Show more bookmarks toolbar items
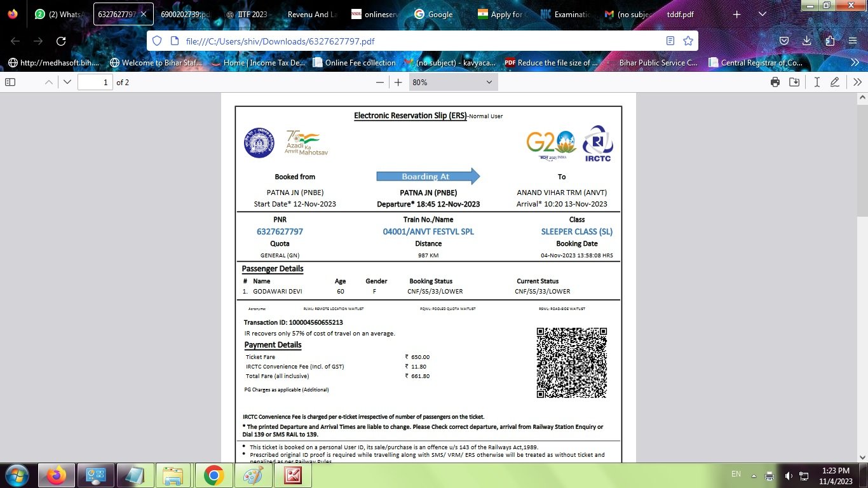Image resolution: width=868 pixels, height=488 pixels. point(855,62)
